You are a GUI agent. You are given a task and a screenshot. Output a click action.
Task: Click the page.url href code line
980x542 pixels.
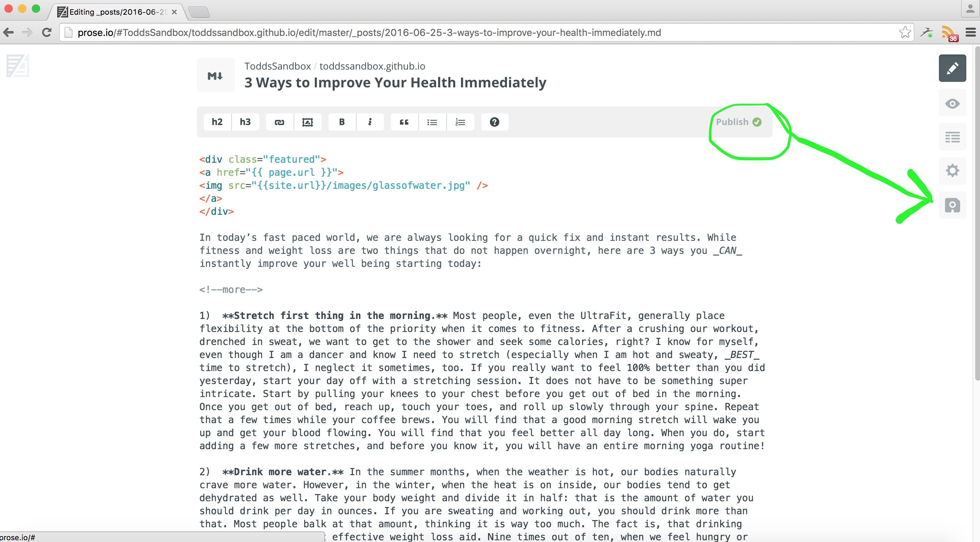click(x=272, y=172)
